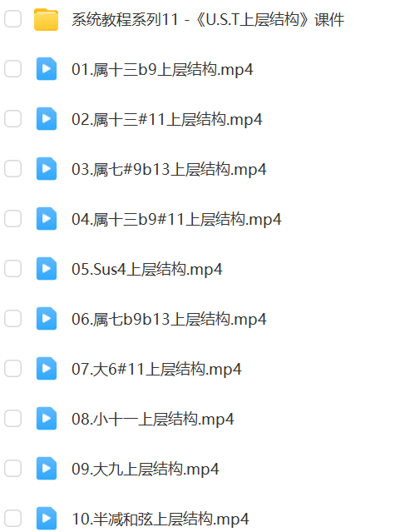This screenshot has height=532, width=395.
Task: Tick the checkbox beside 04.属十三b9#11上层结构.mp4
Action: tap(12, 218)
